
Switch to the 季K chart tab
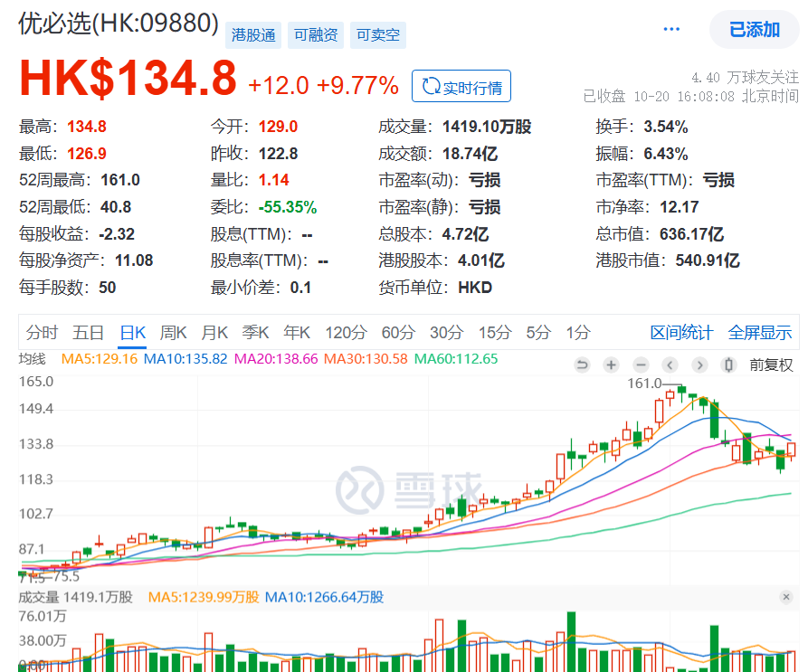[x=255, y=333]
